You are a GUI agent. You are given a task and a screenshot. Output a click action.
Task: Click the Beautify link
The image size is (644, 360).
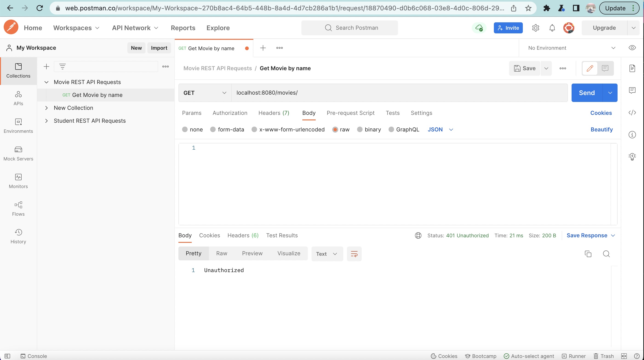(x=601, y=129)
